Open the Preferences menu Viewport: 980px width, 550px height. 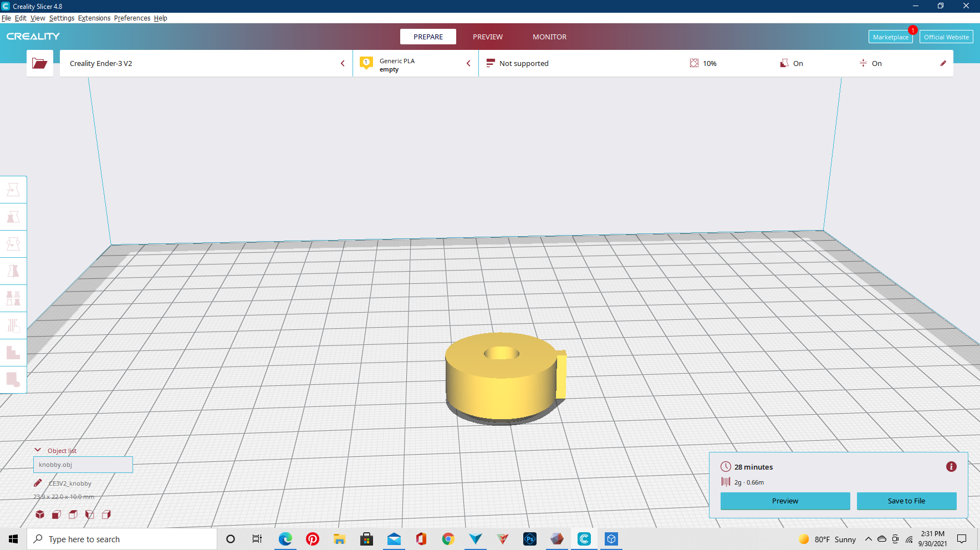(x=132, y=18)
